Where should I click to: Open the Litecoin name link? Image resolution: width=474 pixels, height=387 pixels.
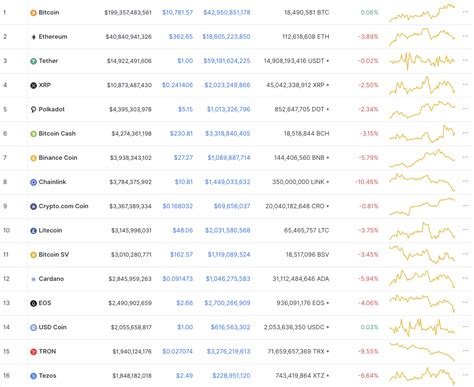click(50, 230)
